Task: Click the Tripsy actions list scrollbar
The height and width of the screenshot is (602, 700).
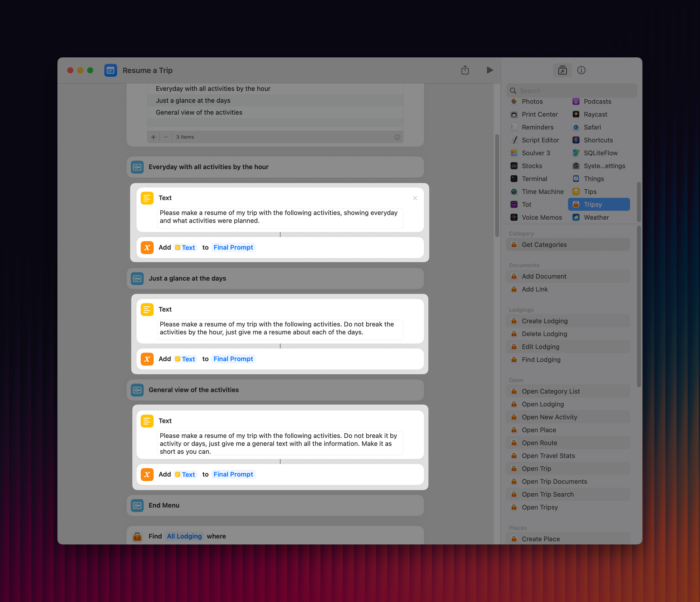Action: pyautogui.click(x=639, y=306)
